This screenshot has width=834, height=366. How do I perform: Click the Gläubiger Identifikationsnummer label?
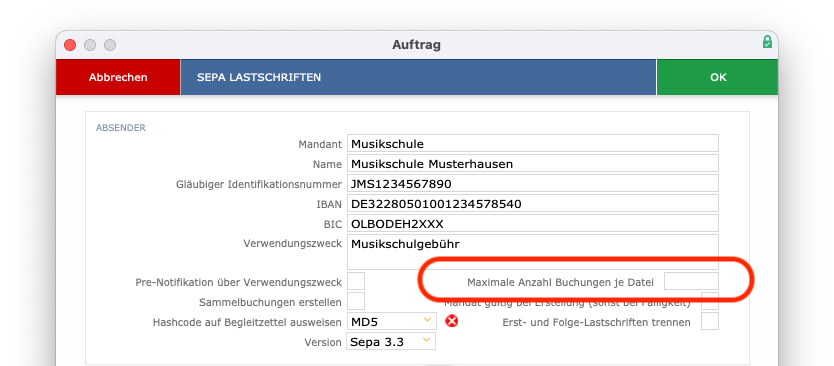259,184
